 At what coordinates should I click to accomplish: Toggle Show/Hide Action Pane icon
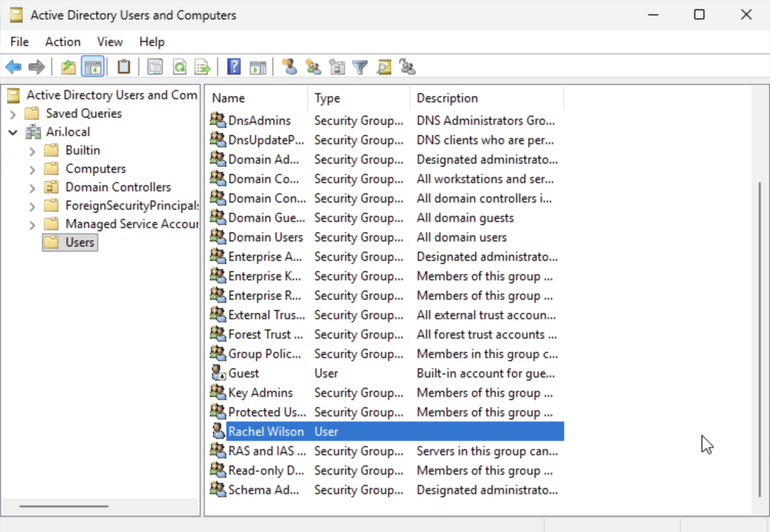click(x=258, y=67)
